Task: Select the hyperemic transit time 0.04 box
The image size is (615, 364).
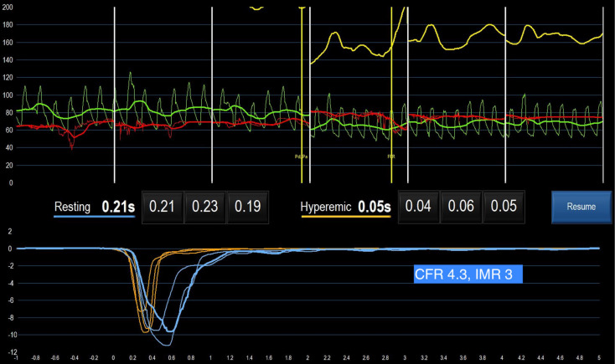Action: coord(418,207)
